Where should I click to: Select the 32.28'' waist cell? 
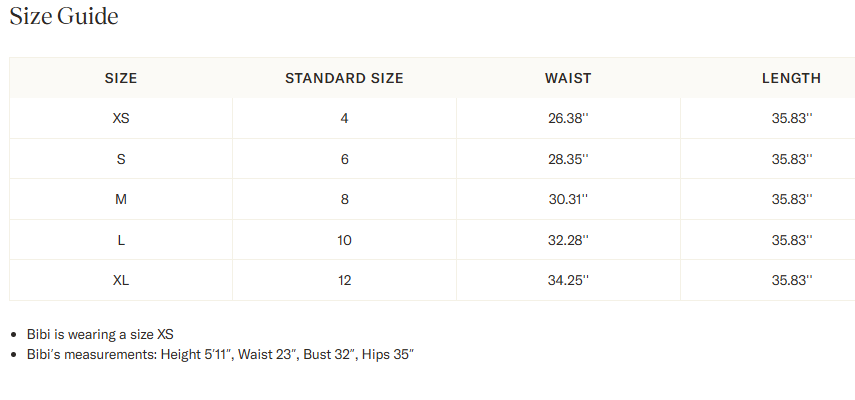point(568,240)
